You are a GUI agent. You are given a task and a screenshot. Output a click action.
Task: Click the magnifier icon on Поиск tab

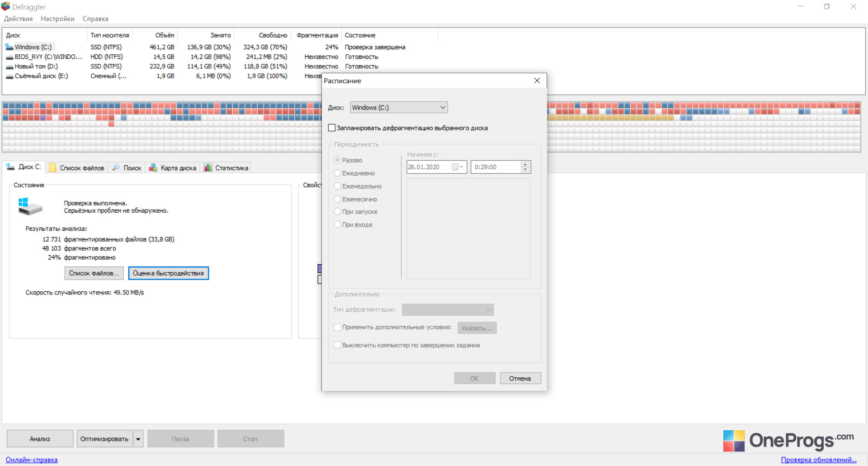coord(116,167)
